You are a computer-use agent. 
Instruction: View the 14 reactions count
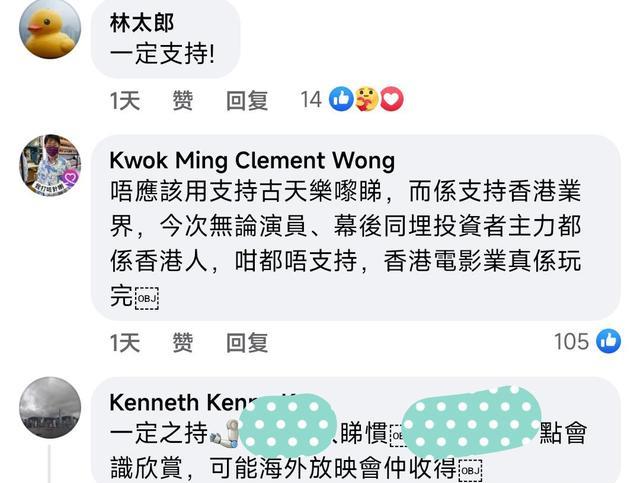311,100
